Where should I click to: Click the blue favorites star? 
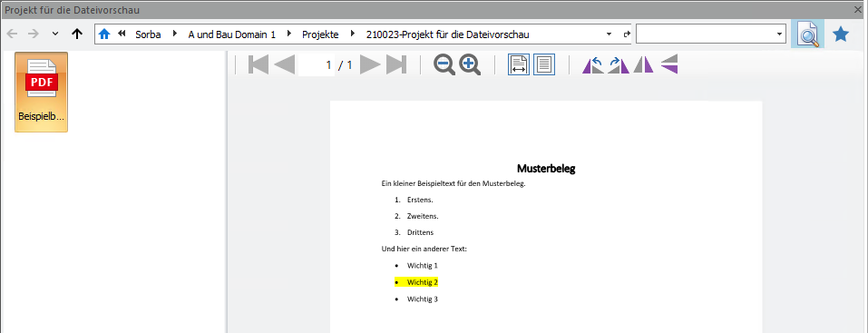(840, 34)
